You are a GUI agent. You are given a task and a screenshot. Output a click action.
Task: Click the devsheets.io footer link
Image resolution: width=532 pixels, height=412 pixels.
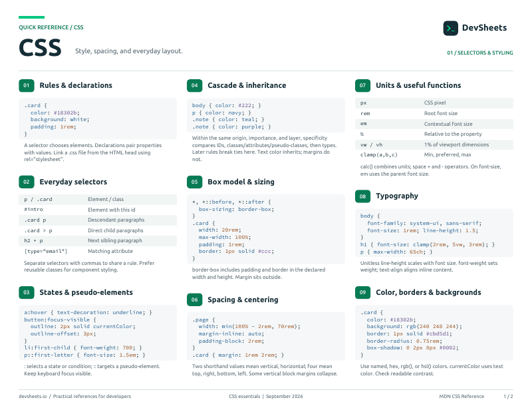33,397
